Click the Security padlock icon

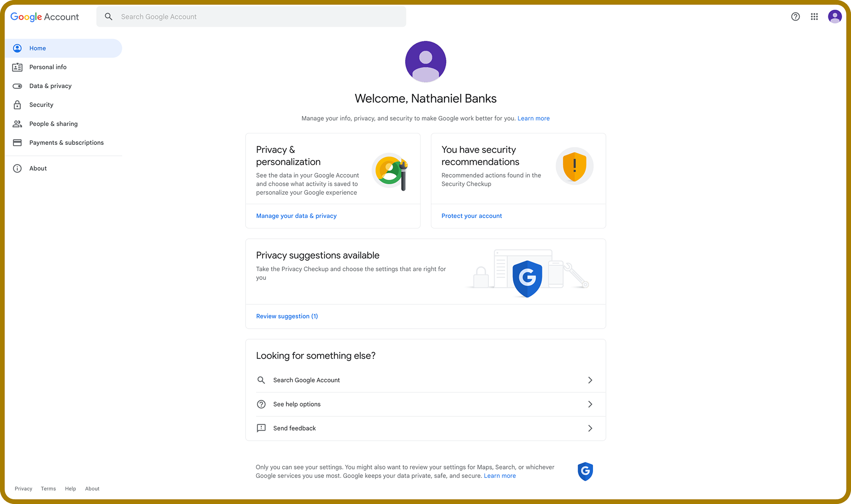pyautogui.click(x=17, y=105)
